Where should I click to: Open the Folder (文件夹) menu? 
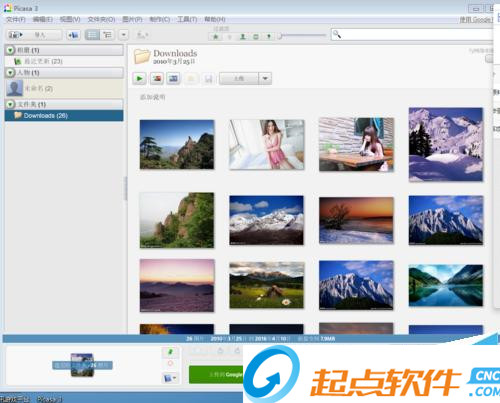click(x=101, y=19)
